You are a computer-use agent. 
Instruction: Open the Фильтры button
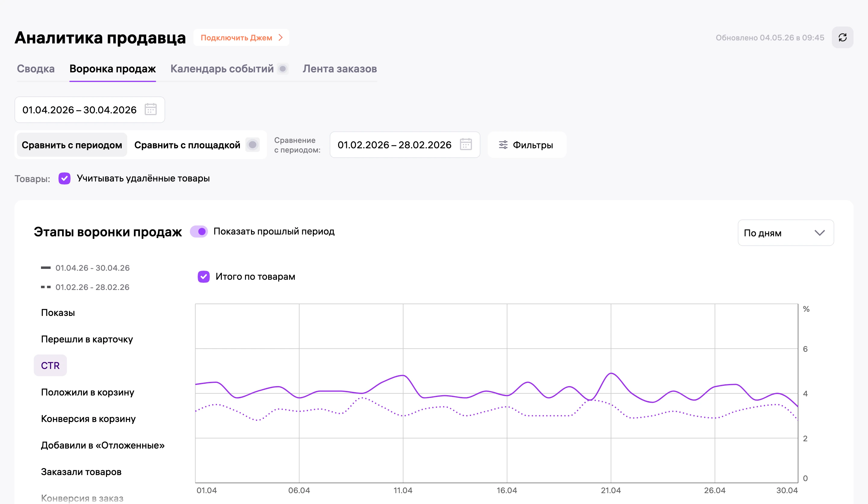527,145
